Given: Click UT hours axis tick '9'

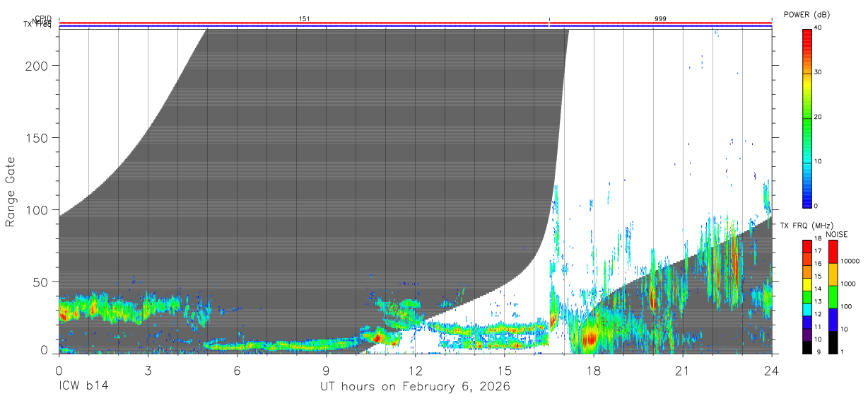Looking at the screenshot, I should click(x=326, y=371).
